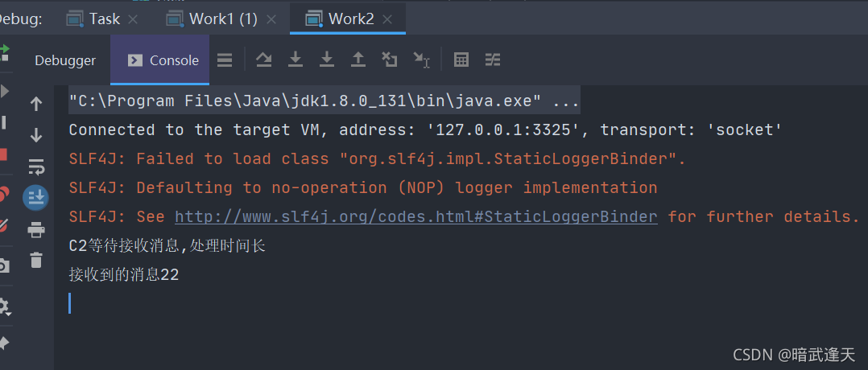Click the 'Connected to the target VM' line
The image size is (868, 370).
[x=425, y=130]
